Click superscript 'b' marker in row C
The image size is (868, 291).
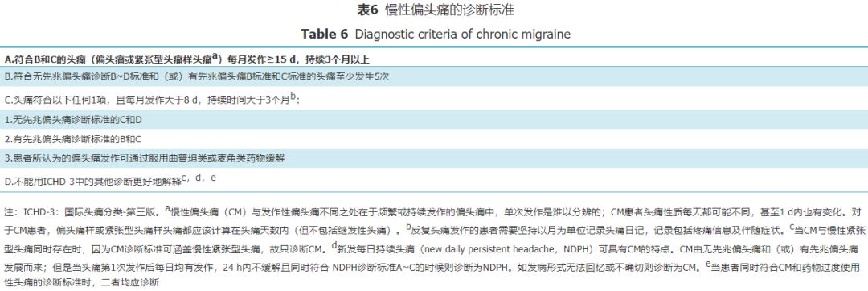pos(293,97)
